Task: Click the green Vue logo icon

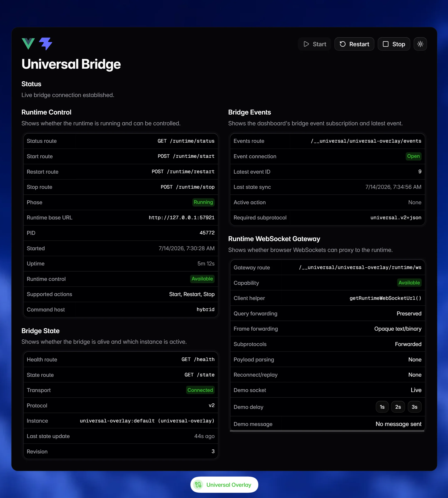Action: point(28,44)
